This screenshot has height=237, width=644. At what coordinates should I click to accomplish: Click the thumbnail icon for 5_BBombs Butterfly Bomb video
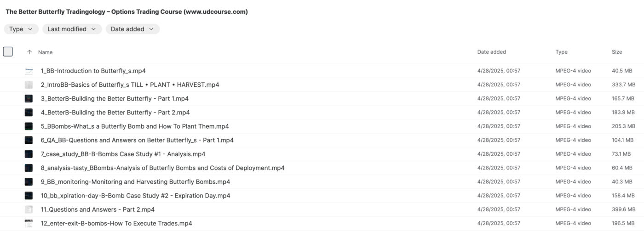coord(29,126)
